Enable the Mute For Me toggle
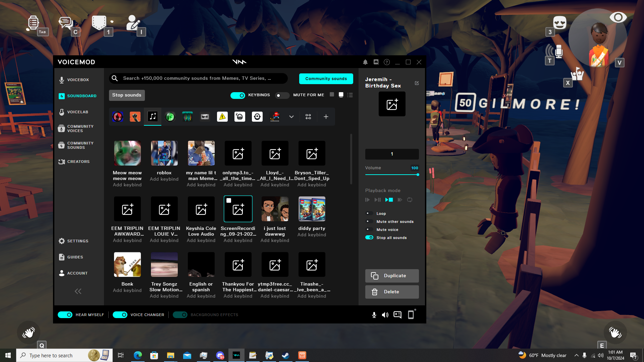644x362 pixels. [x=282, y=95]
